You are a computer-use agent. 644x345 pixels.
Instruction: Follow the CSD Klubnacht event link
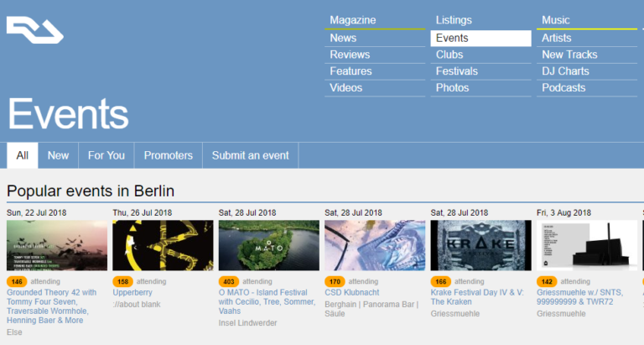[352, 292]
